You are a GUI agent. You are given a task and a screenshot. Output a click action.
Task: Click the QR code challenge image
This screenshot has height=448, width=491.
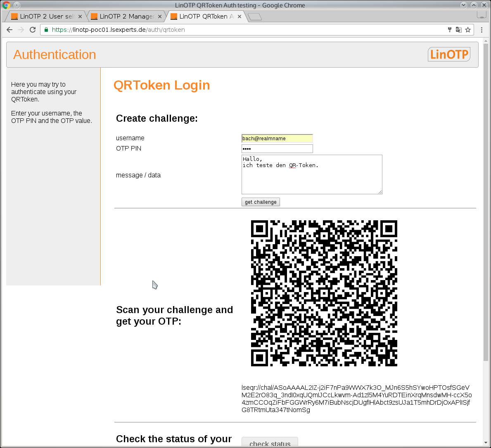click(324, 293)
